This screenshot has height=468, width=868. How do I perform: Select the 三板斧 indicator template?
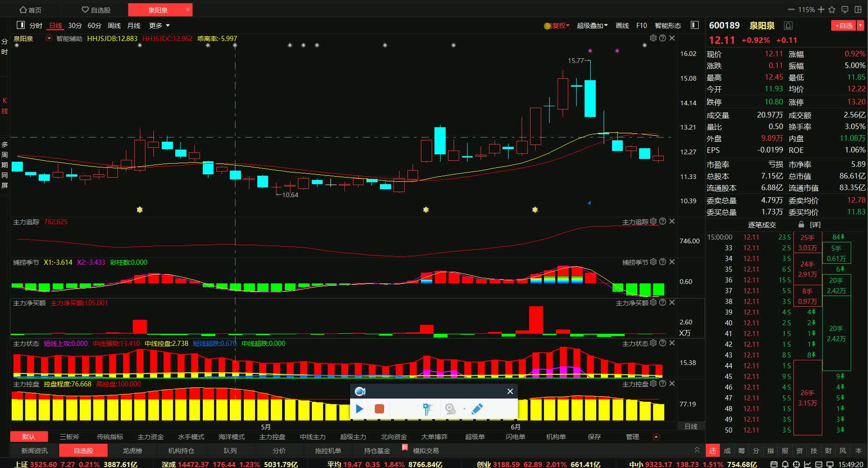[69, 437]
